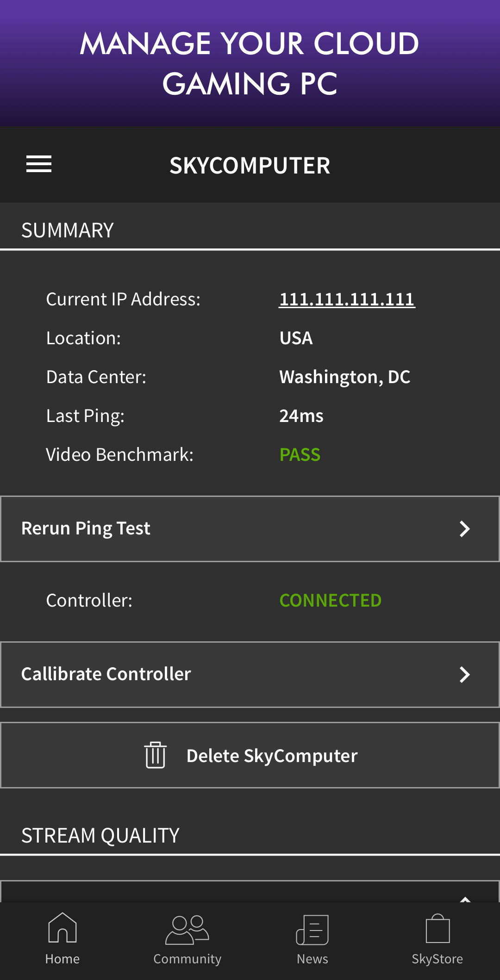
Task: Tap the Home house icon
Action: click(62, 928)
